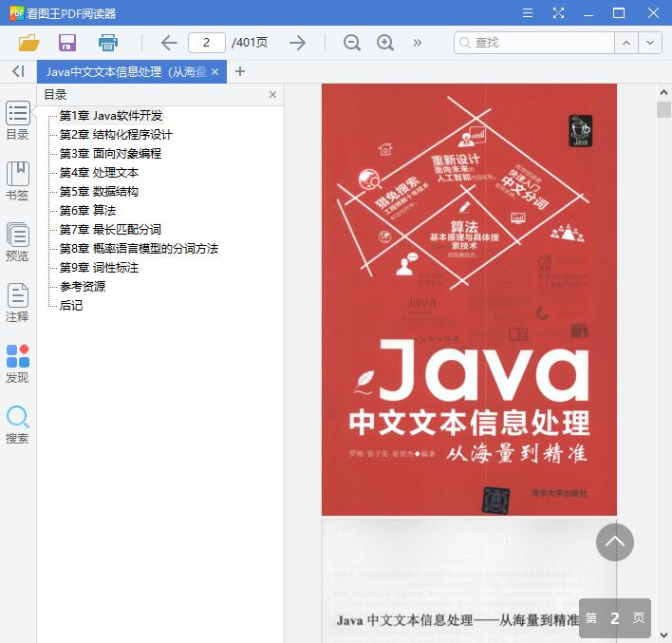This screenshot has height=643, width=672.
Task: Click the app logo in the title bar
Action: click(16, 13)
